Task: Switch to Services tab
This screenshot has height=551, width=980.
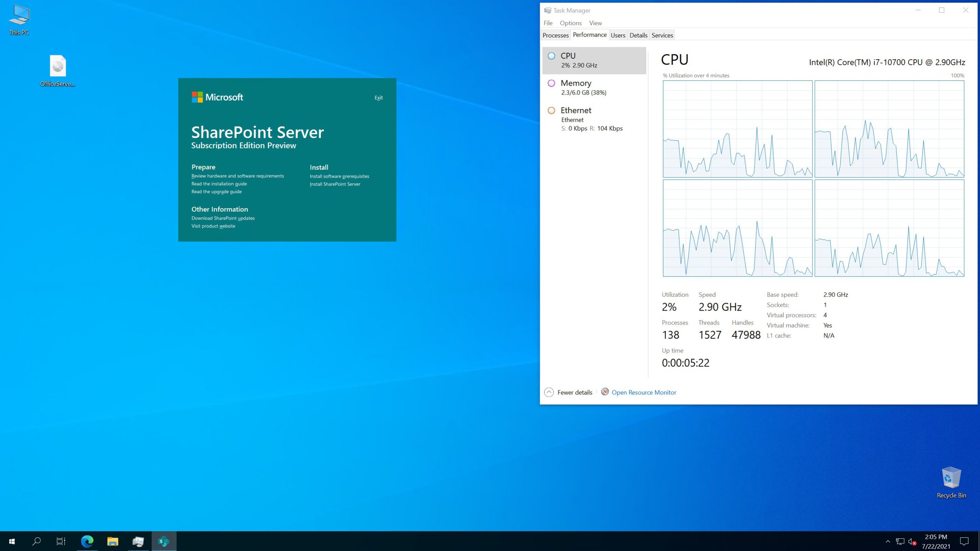Action: pyautogui.click(x=662, y=35)
